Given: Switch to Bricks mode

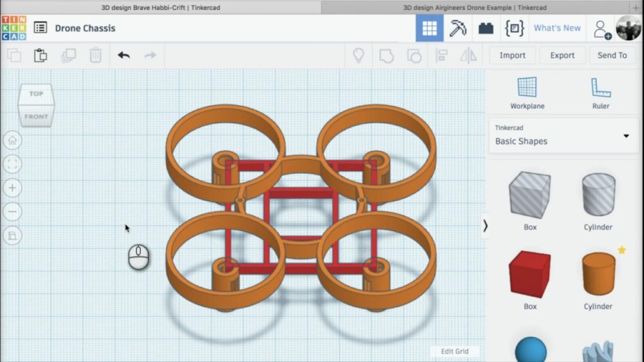Looking at the screenshot, I should [486, 28].
